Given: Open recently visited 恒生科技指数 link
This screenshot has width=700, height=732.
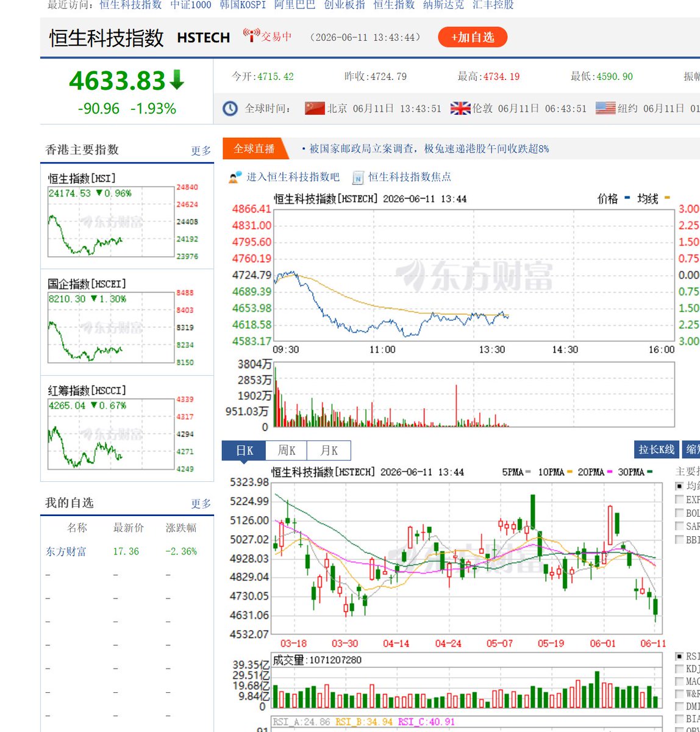Looking at the screenshot, I should pos(130,5).
